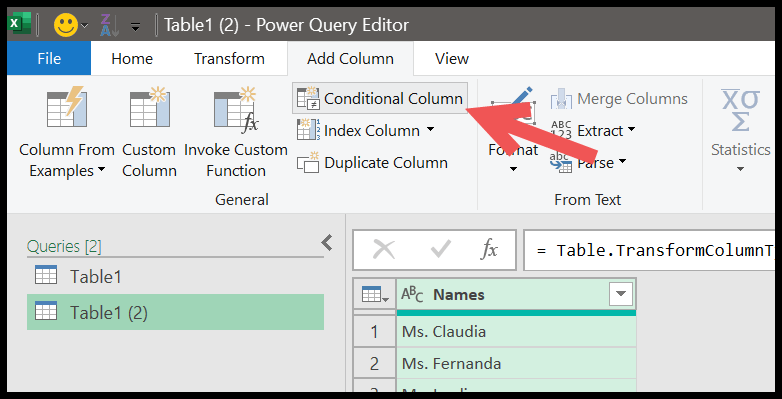Click the Column From Examples icon
This screenshot has width=782, height=399.
click(x=67, y=107)
